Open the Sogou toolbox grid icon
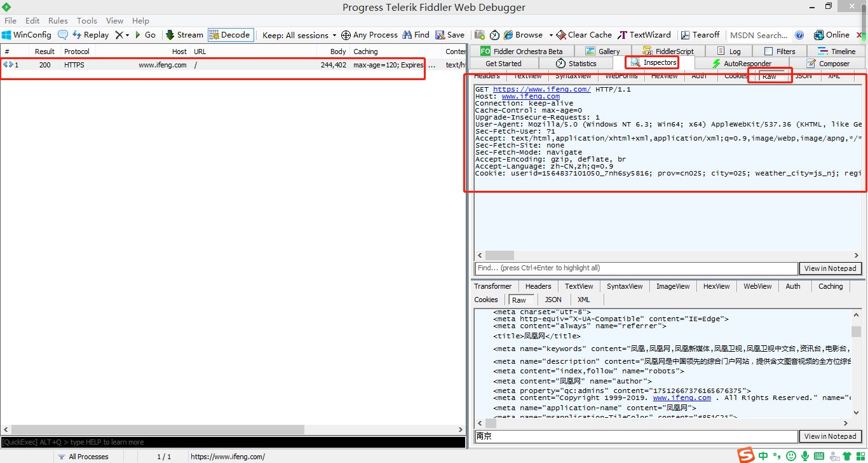Image resolution: width=868 pixels, height=463 pixels. 861,456
